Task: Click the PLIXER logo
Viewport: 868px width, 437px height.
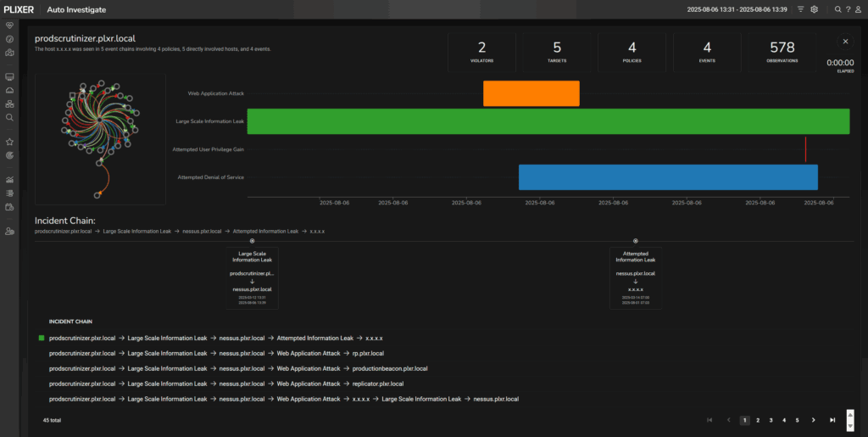Action: [19, 9]
